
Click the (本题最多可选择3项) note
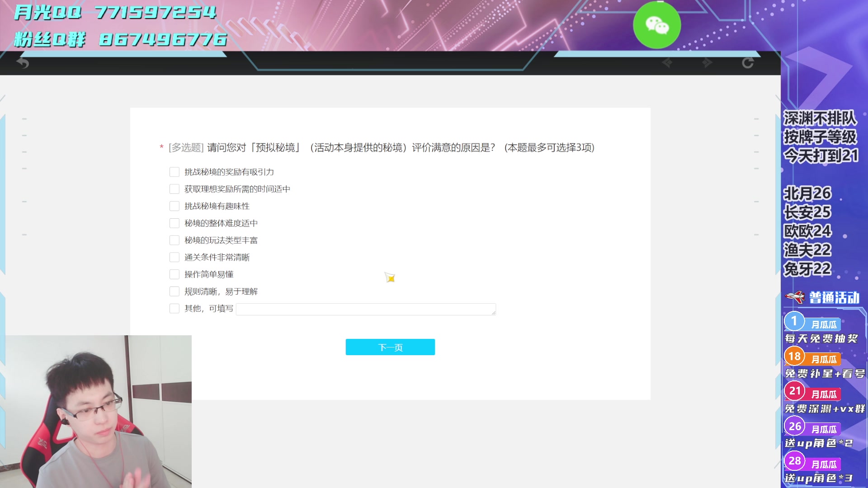(x=549, y=148)
